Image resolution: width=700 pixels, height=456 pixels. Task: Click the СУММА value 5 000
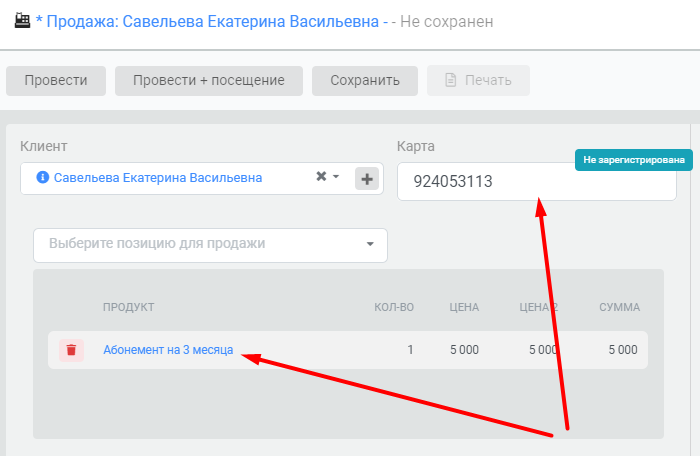pos(623,350)
